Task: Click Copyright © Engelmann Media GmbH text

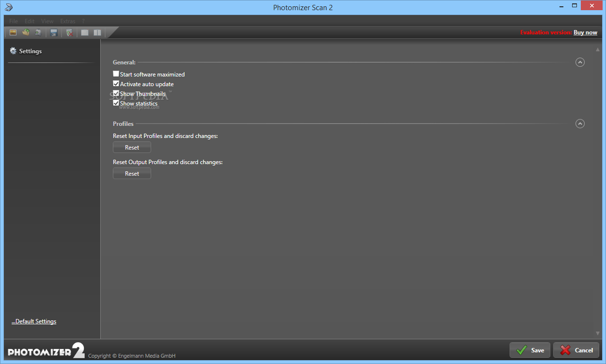Action: [x=132, y=356]
